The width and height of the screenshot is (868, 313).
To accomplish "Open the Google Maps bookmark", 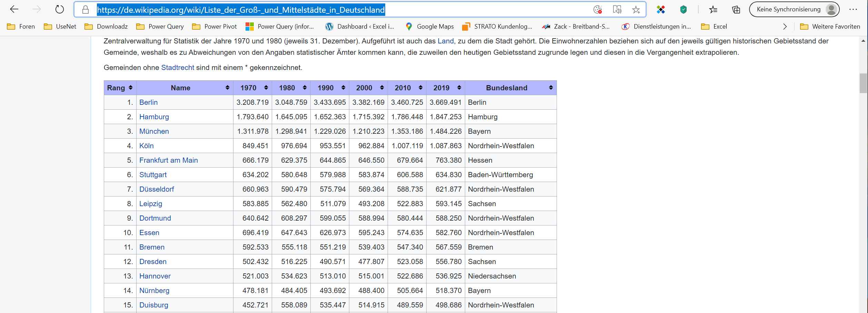I will click(429, 27).
